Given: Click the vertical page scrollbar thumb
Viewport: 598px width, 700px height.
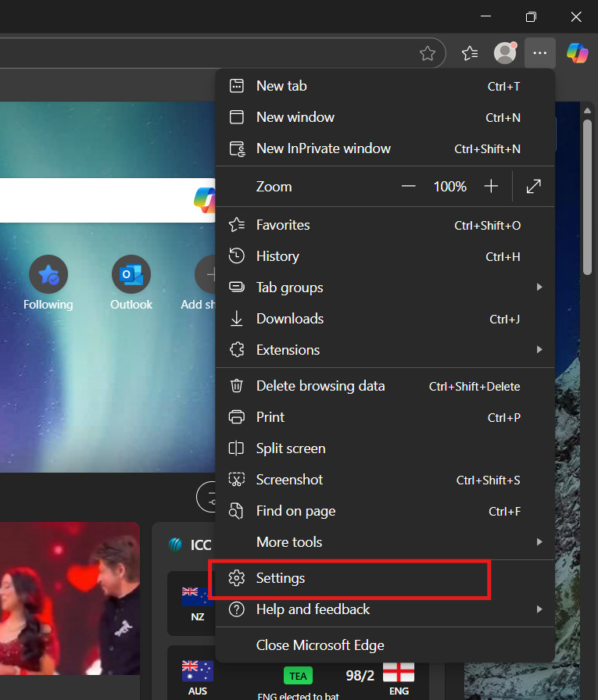Looking at the screenshot, I should coord(587,196).
